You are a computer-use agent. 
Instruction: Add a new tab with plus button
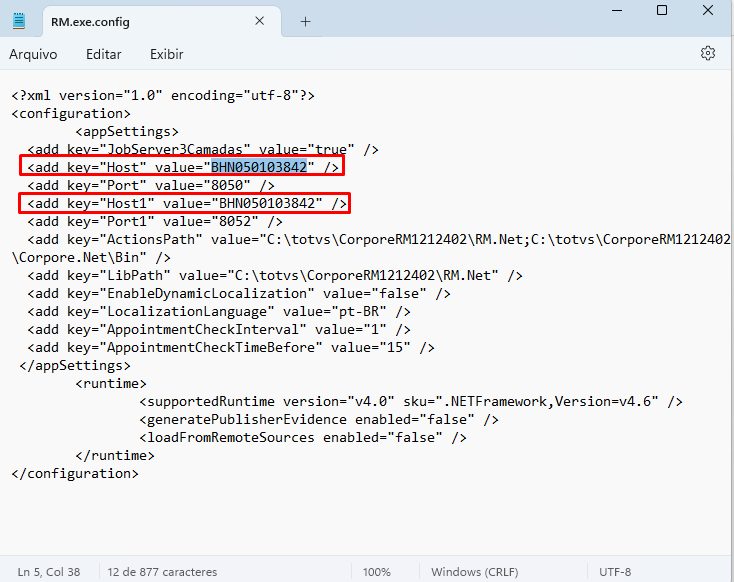305,22
